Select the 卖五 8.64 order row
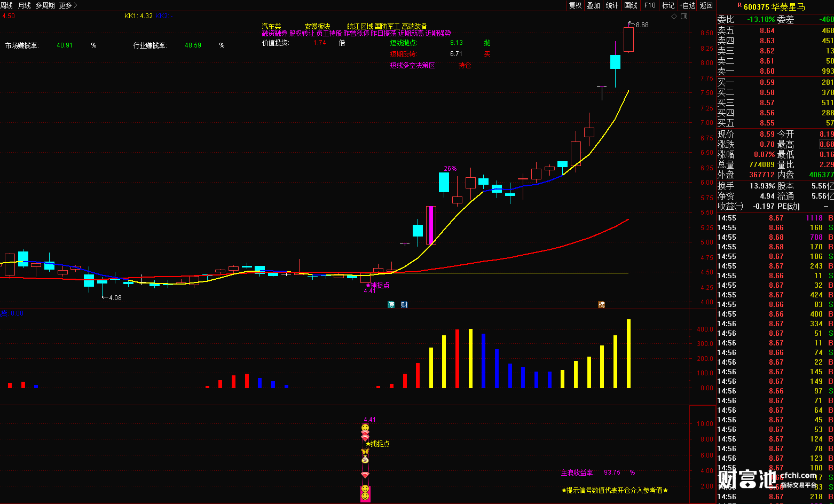This screenshot has width=834, height=504. tap(775, 31)
